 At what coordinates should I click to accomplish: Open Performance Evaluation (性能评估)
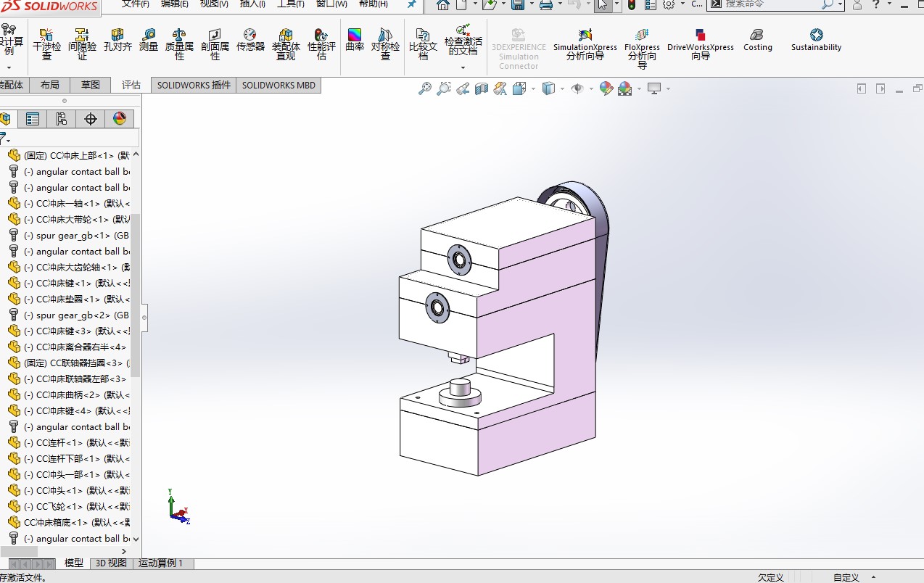321,45
